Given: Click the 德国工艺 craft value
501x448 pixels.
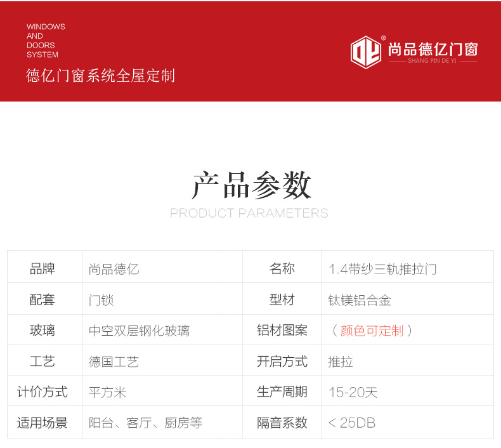Looking at the screenshot, I should click(x=114, y=362).
